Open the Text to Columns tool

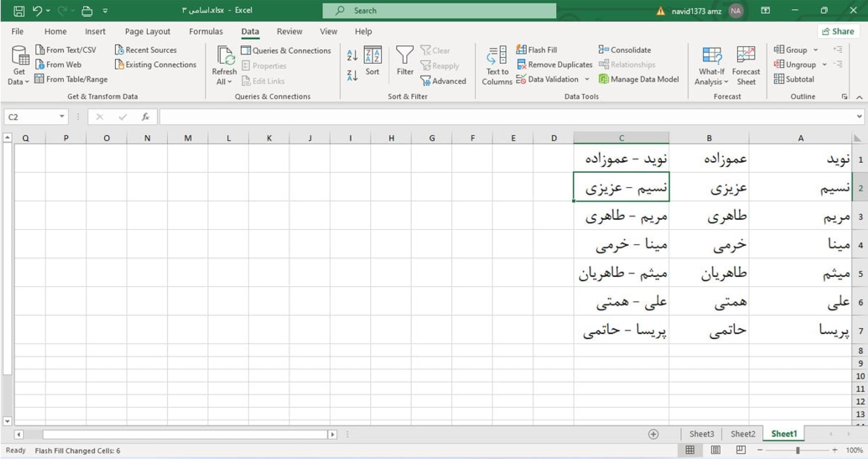point(497,66)
